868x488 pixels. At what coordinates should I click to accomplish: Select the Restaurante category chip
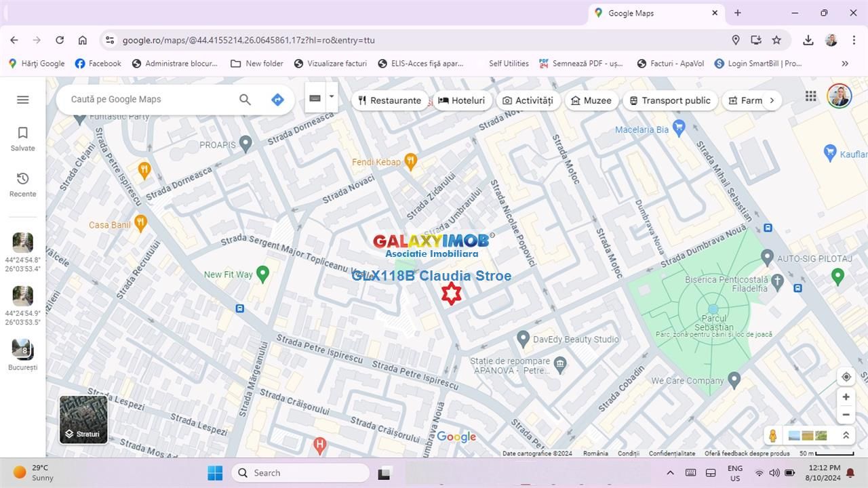(389, 100)
